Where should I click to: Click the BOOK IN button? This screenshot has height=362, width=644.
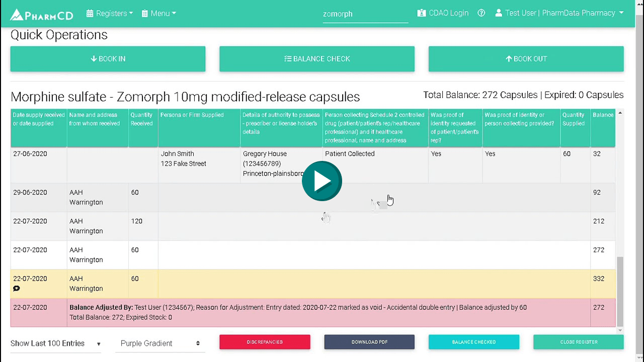(108, 59)
